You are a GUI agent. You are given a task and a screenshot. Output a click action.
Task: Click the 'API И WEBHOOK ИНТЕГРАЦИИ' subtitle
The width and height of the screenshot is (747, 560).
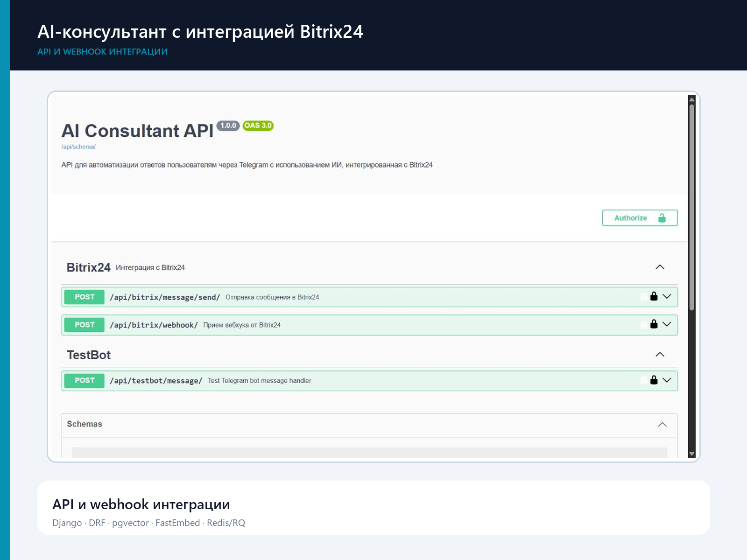click(x=102, y=51)
